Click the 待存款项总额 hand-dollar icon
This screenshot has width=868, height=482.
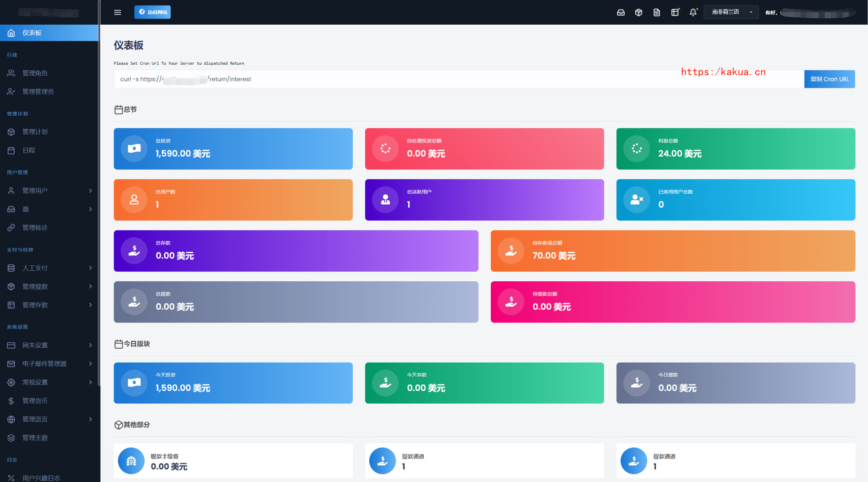pos(511,251)
